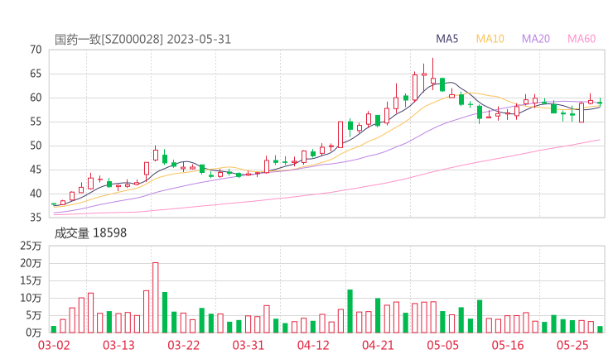613x364 pixels.
Task: Click the MA10 legend label
Action: point(490,39)
